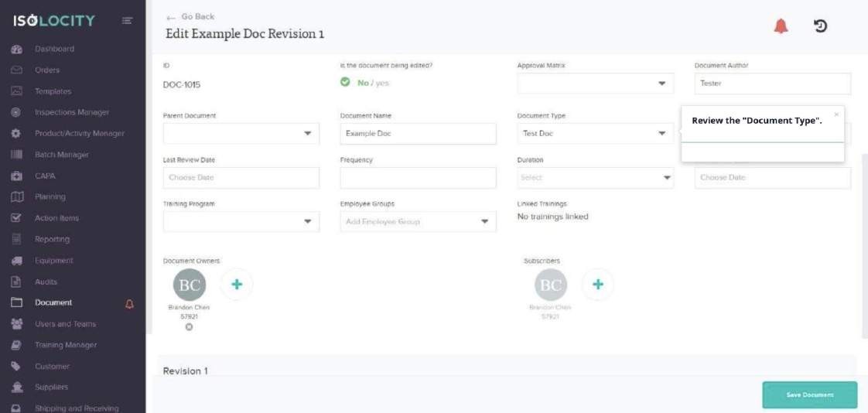Close the Review Document Type tooltip
The image size is (868, 413).
[x=836, y=114]
